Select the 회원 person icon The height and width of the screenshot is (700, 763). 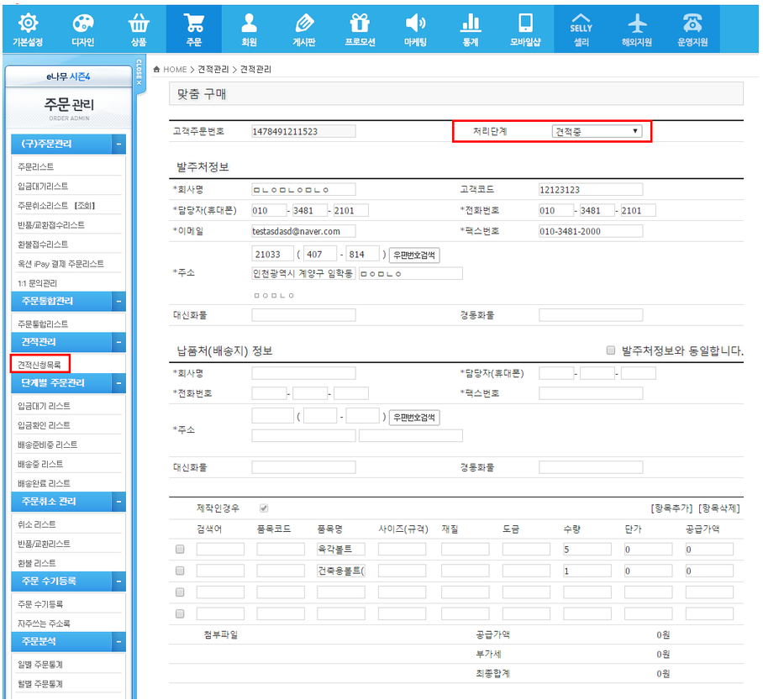click(x=249, y=23)
